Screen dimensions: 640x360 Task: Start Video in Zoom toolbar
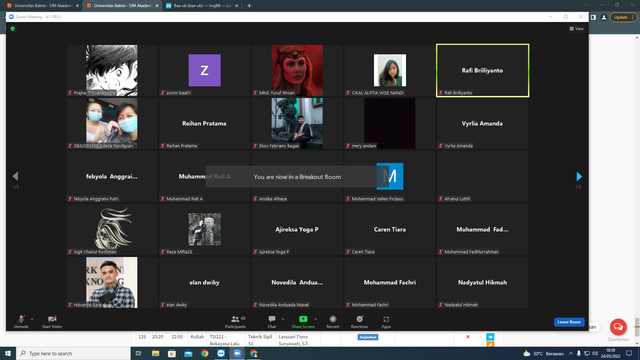[52, 322]
